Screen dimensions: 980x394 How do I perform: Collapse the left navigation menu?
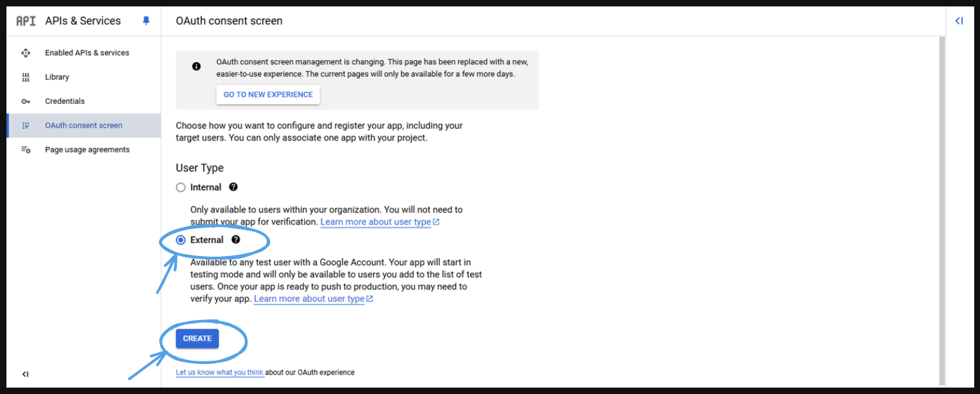[x=25, y=374]
